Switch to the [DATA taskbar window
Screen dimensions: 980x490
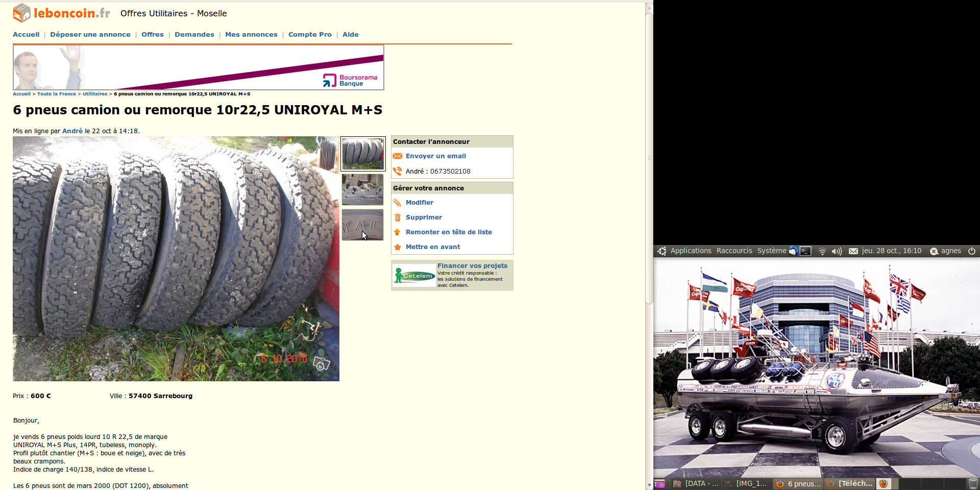tap(696, 484)
